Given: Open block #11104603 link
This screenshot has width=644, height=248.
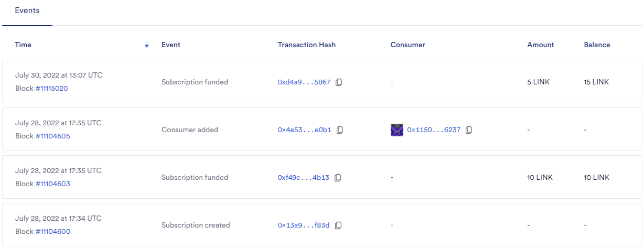Looking at the screenshot, I should (x=52, y=184).
